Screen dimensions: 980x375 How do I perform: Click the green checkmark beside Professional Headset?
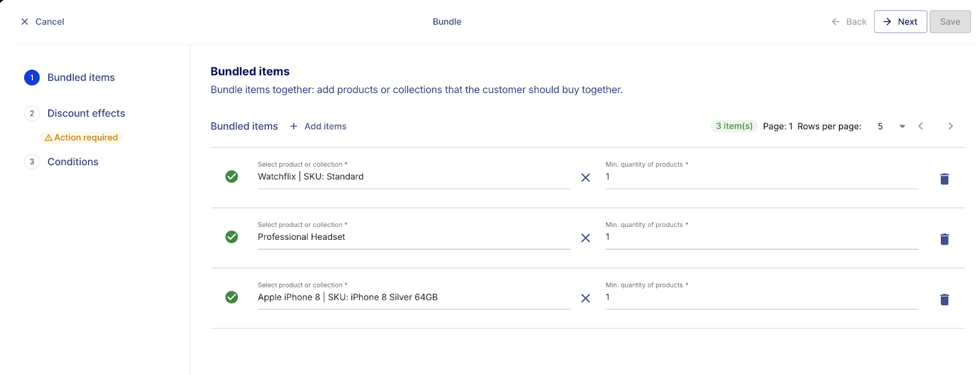(x=232, y=237)
